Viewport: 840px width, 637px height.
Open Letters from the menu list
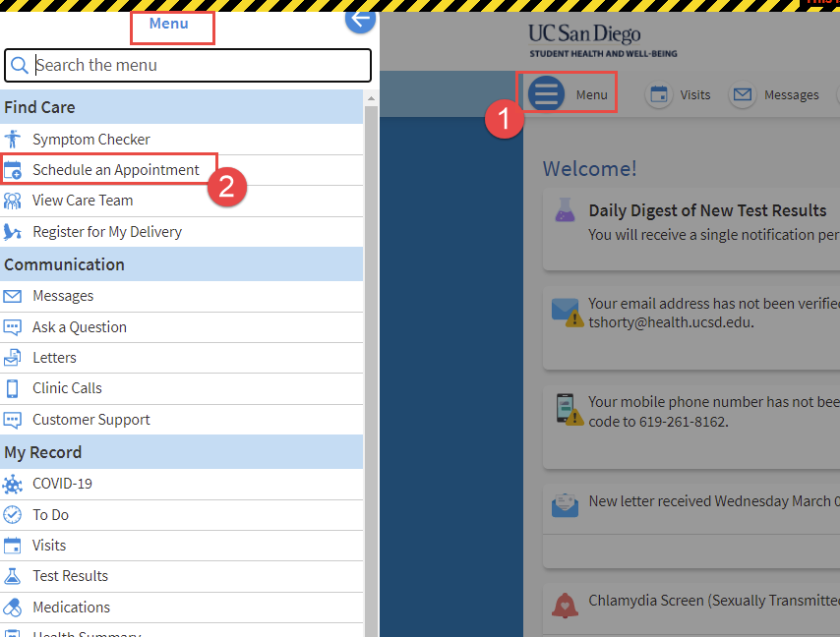tap(182, 358)
